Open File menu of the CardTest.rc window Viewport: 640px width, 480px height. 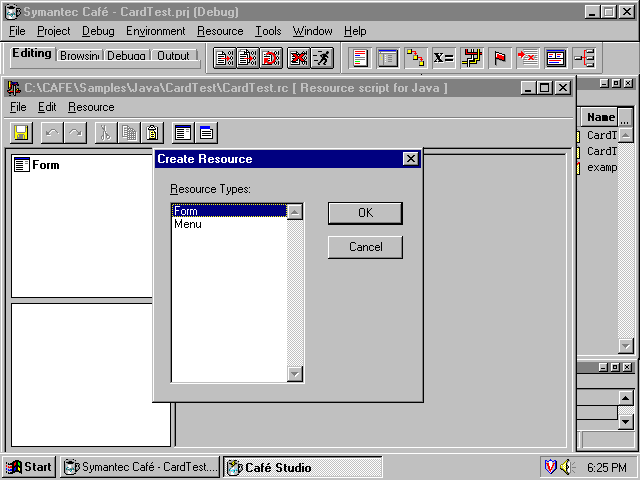coord(18,107)
